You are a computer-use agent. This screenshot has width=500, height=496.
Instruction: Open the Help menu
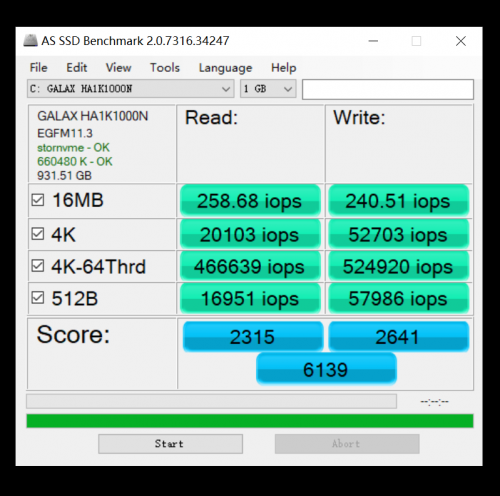283,68
